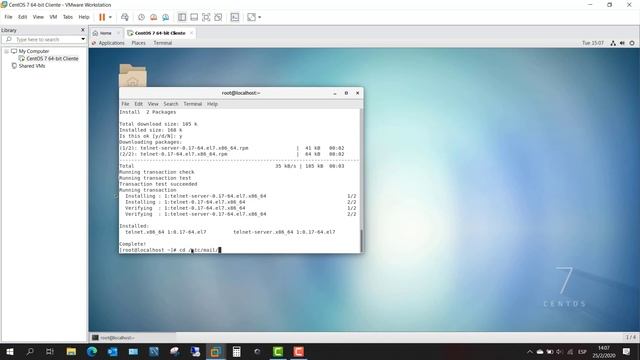Revert to previous snapshot

[x=153, y=17]
